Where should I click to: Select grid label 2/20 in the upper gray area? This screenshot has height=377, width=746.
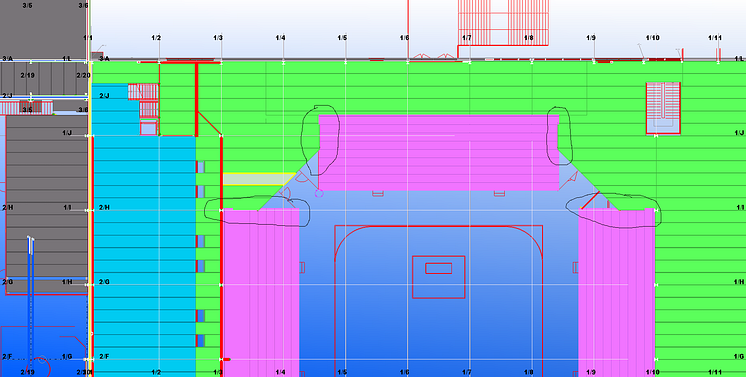[x=83, y=75]
